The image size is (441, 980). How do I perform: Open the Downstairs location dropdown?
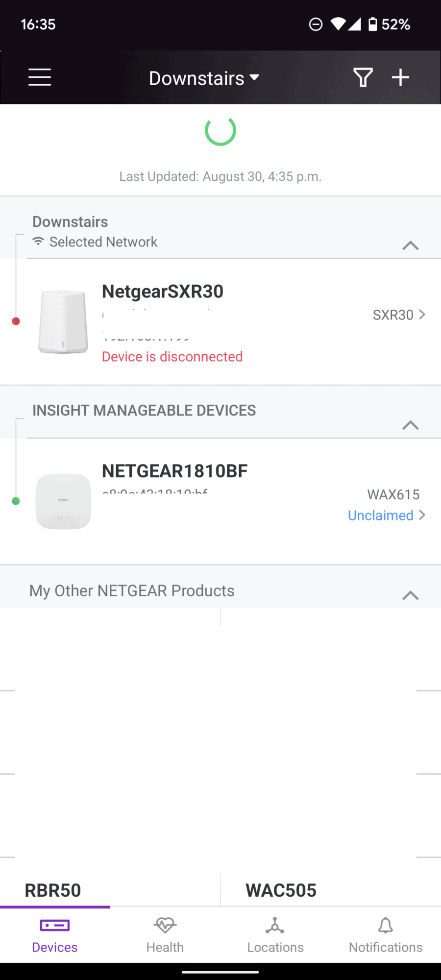(204, 78)
